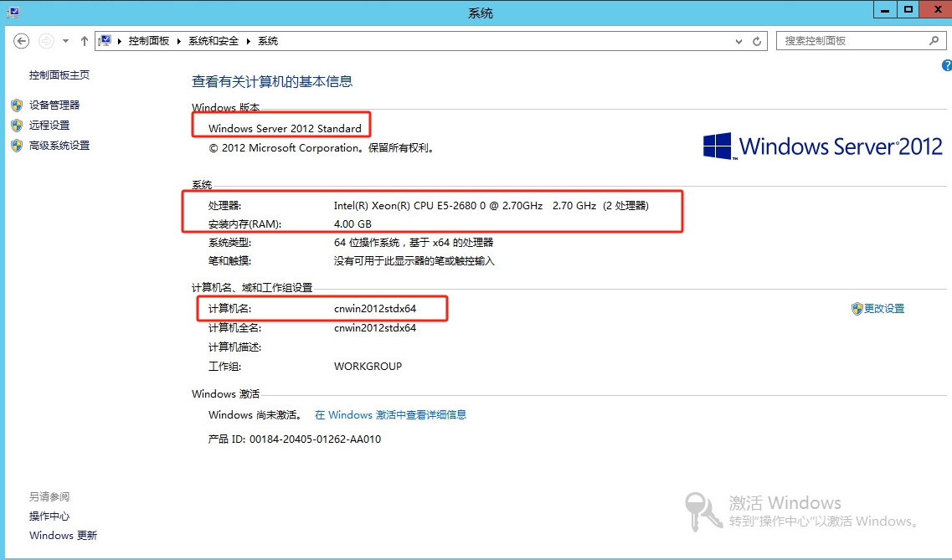Click the search magnifier icon
Image resolution: width=952 pixels, height=560 pixels.
click(x=934, y=41)
